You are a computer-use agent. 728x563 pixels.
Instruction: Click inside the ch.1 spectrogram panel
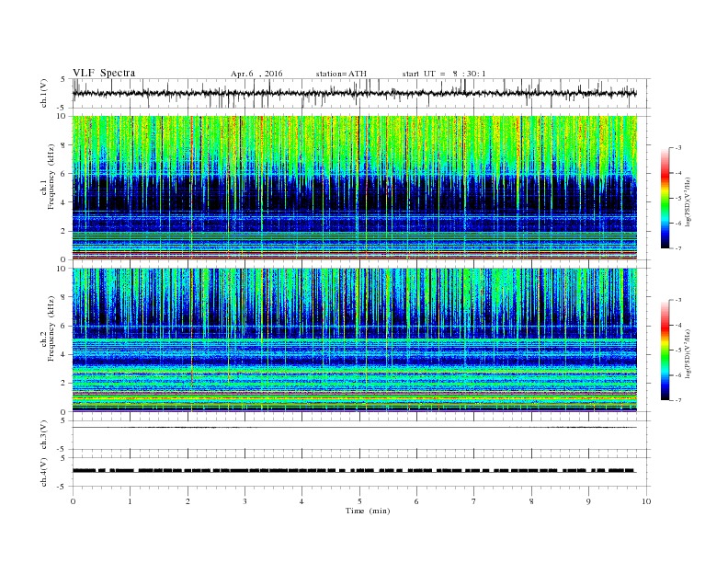coord(355,188)
